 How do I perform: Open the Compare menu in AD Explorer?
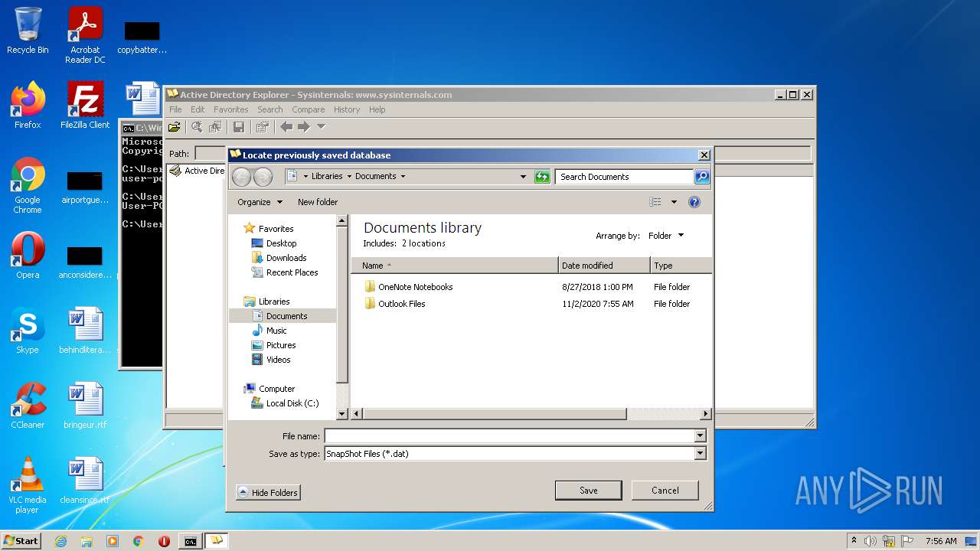pyautogui.click(x=309, y=109)
